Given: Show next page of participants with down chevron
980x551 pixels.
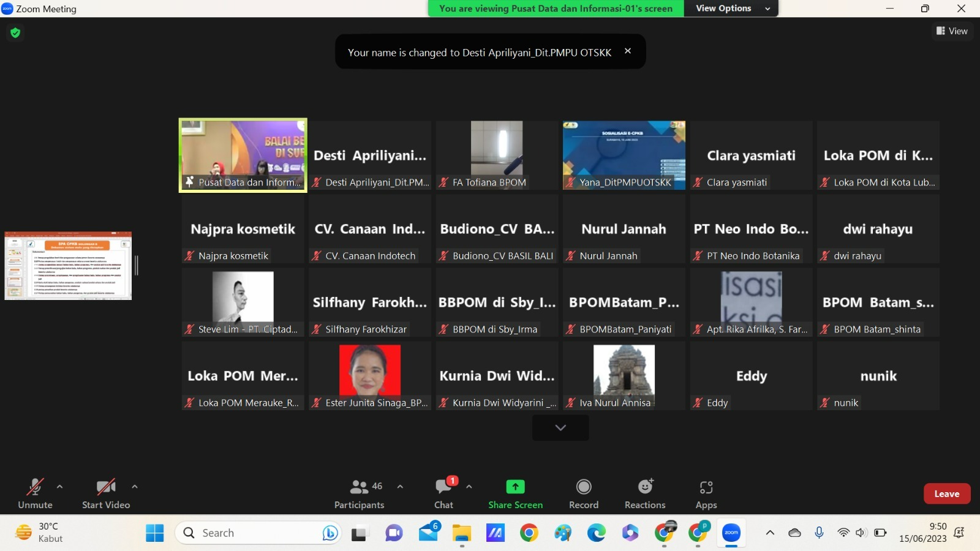Looking at the screenshot, I should 560,427.
